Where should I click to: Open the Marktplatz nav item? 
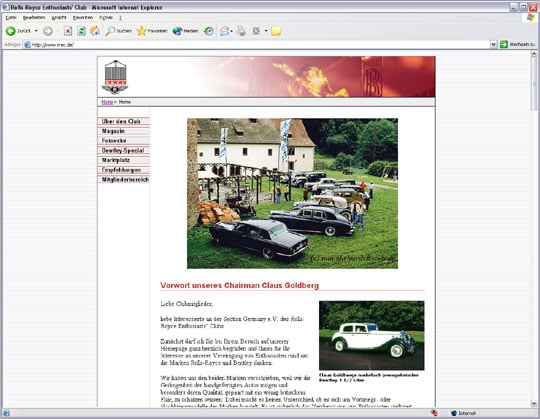(x=124, y=160)
